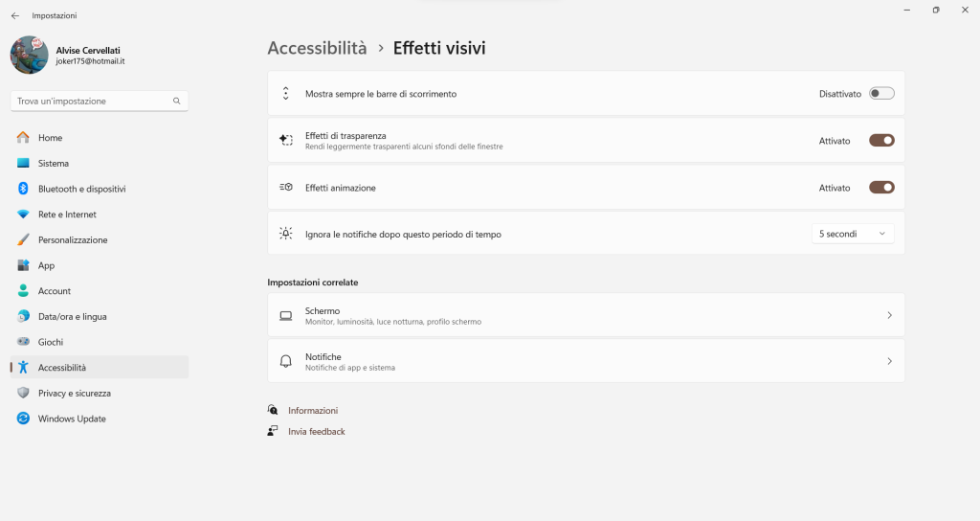Click the Trova un'impostazione search field
The height and width of the screenshot is (521, 980).
[91, 101]
